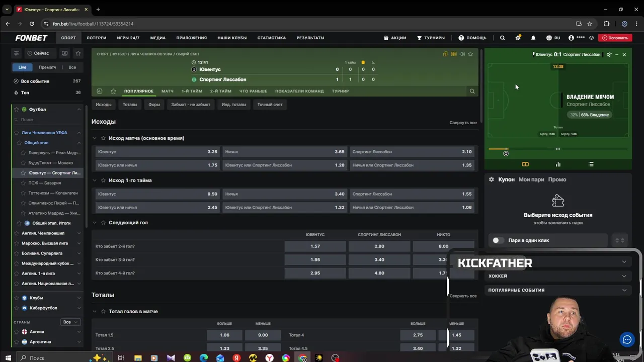
Task: Select odds 1.57 for Ювентус 2-й гол
Action: click(x=315, y=246)
